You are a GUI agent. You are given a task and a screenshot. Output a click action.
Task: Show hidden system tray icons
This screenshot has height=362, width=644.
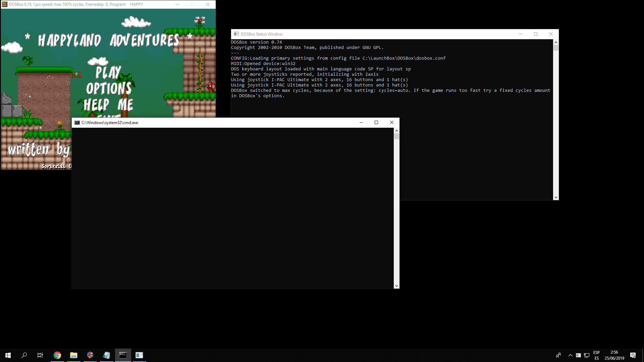coord(570,355)
